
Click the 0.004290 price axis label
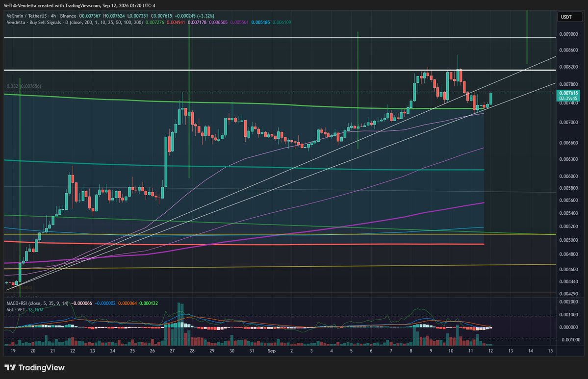[568, 294]
